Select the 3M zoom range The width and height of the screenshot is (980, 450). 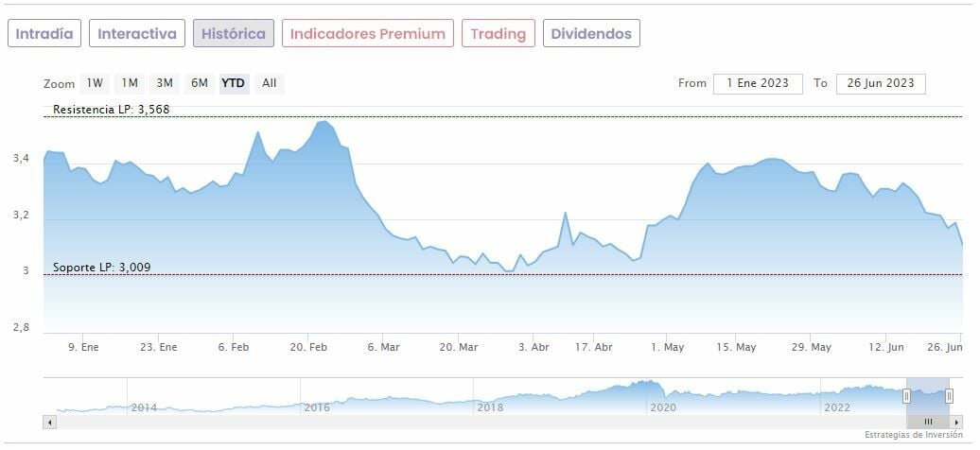(165, 83)
